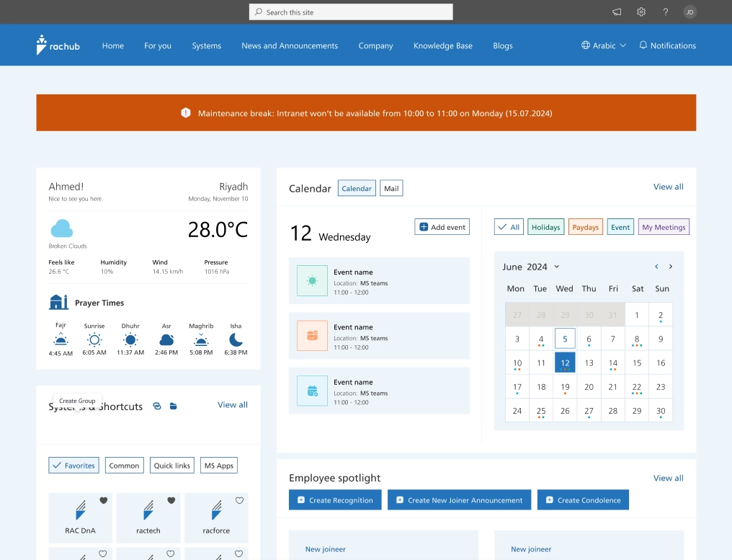Viewport: 732px width, 560px height.
Task: Unfavorite RAC DnA with heart icon
Action: 104,500
